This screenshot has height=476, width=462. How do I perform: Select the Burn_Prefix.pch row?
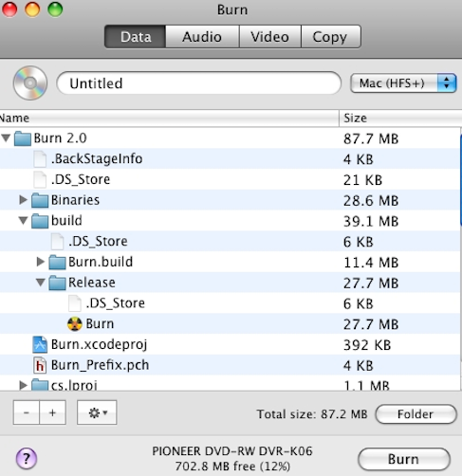[x=230, y=365]
